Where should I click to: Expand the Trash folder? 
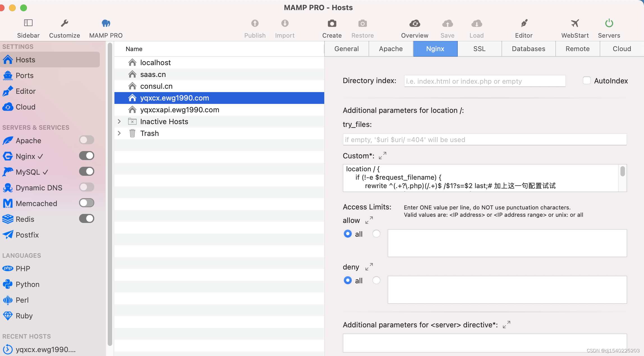point(119,133)
